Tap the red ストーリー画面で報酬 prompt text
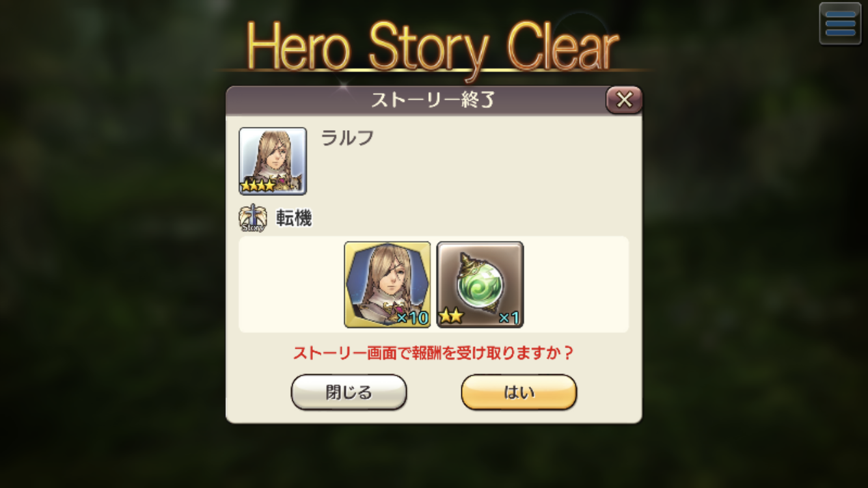This screenshot has height=488, width=868. click(434, 353)
